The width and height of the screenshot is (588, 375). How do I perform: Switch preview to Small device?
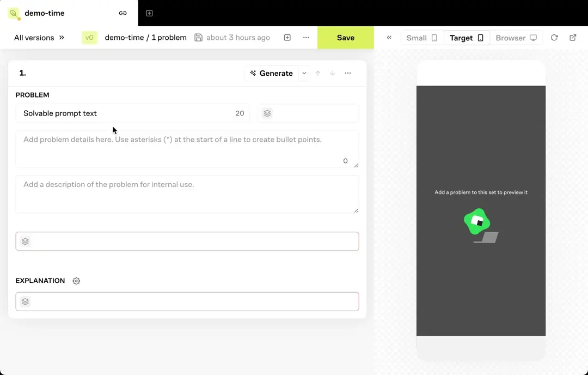tap(422, 38)
